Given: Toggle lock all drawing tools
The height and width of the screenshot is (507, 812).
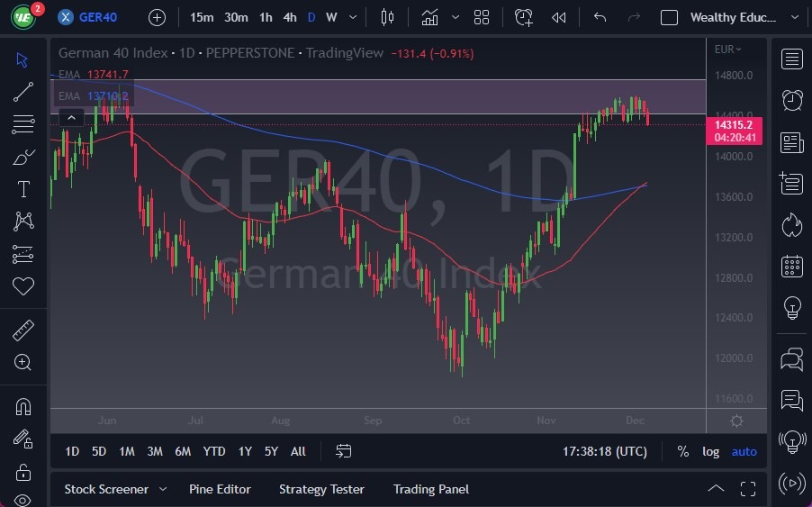Looking at the screenshot, I should pyautogui.click(x=23, y=472).
